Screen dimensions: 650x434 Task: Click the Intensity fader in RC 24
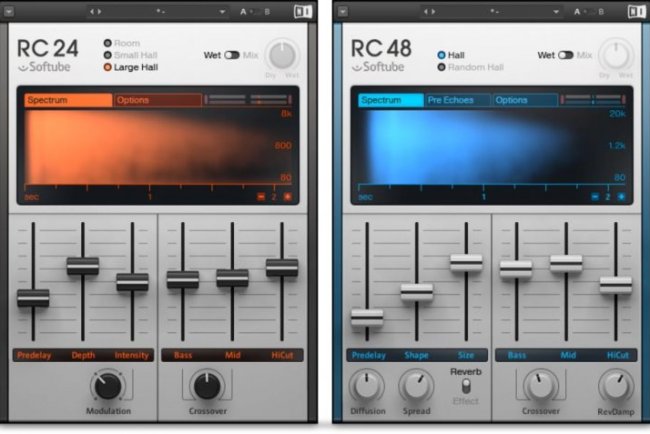pos(132,282)
